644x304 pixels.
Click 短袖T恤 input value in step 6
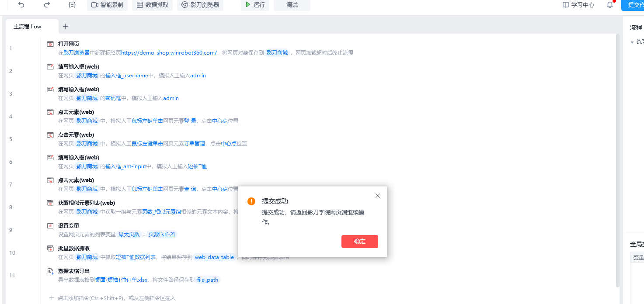pyautogui.click(x=197, y=166)
